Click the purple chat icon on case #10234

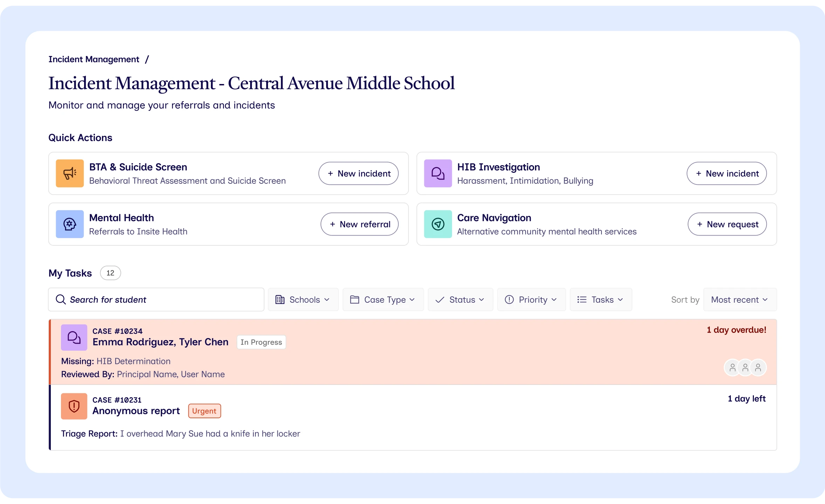point(74,337)
